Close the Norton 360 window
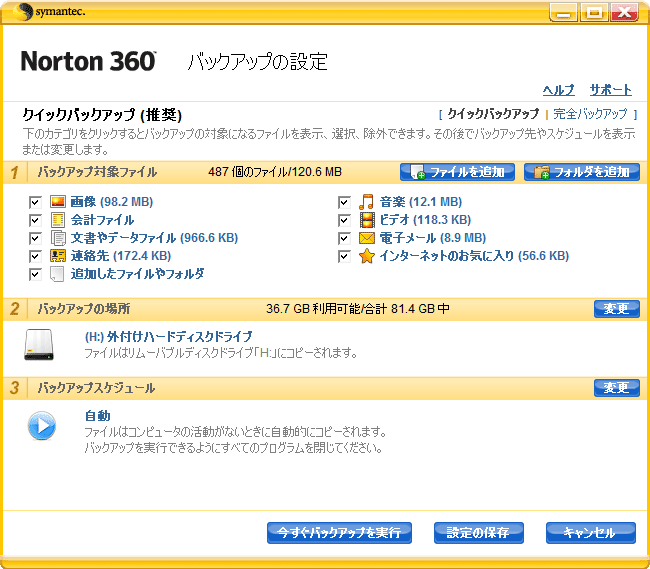Image resolution: width=650 pixels, height=569 pixels. (625, 12)
